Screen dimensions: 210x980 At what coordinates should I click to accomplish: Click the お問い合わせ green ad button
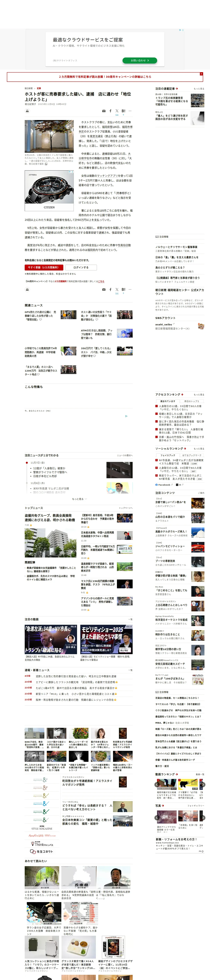click(140, 60)
